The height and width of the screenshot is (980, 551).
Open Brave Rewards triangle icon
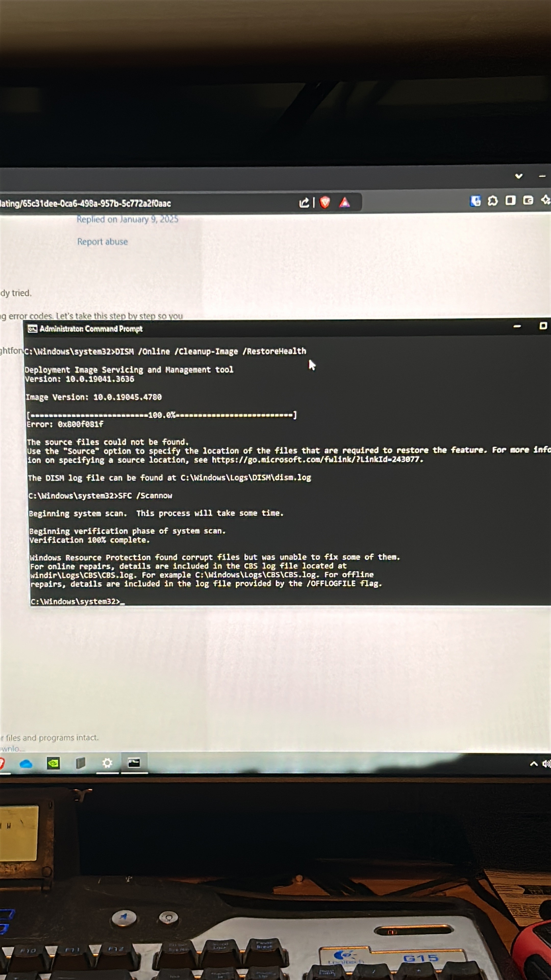(345, 202)
